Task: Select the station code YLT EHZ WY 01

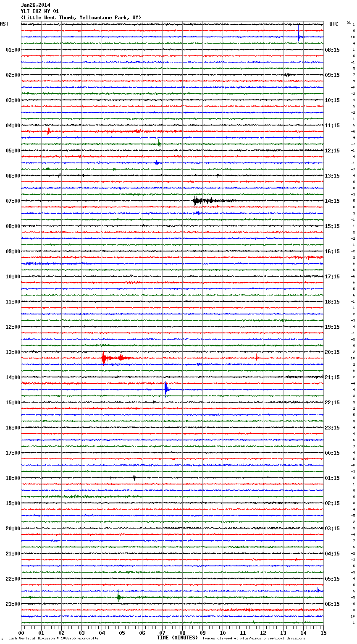Action: click(x=40, y=11)
